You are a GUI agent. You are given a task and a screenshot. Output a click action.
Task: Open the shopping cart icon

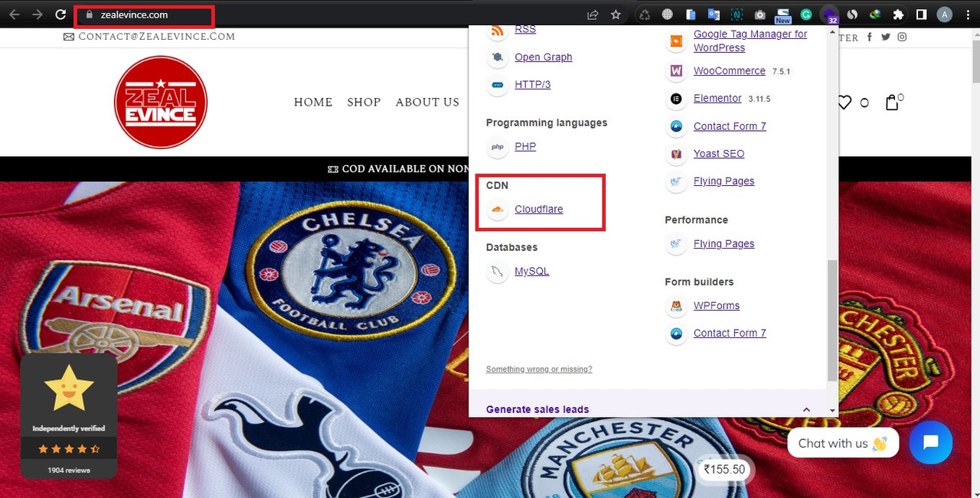892,103
